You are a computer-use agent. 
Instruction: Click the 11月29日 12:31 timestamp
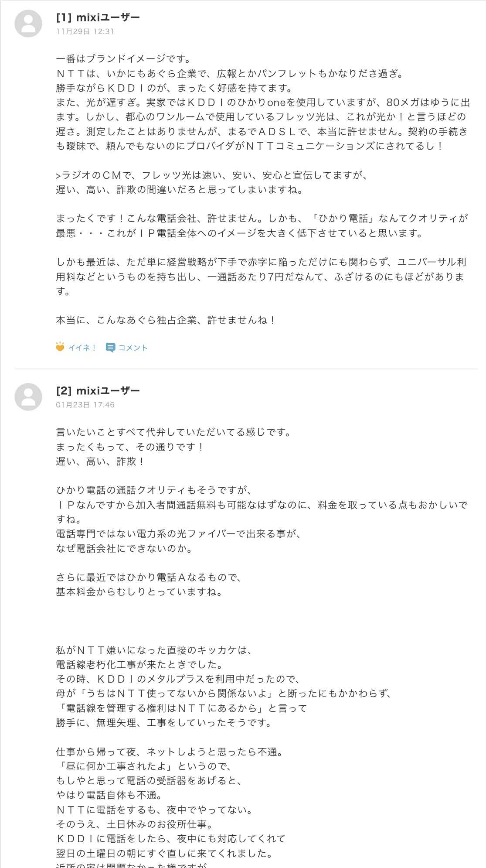point(85,31)
